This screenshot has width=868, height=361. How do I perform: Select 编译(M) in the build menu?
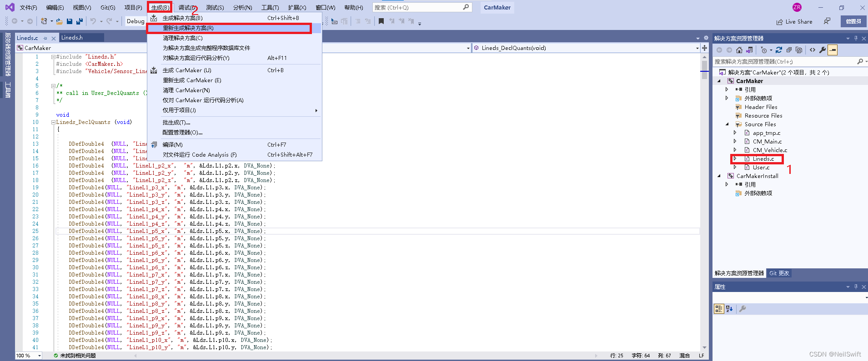point(235,145)
